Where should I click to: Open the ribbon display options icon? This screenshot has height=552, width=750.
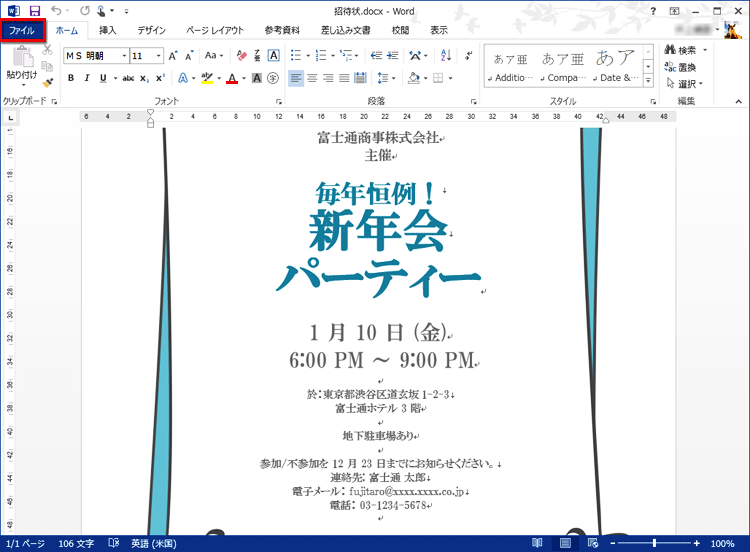point(674,11)
